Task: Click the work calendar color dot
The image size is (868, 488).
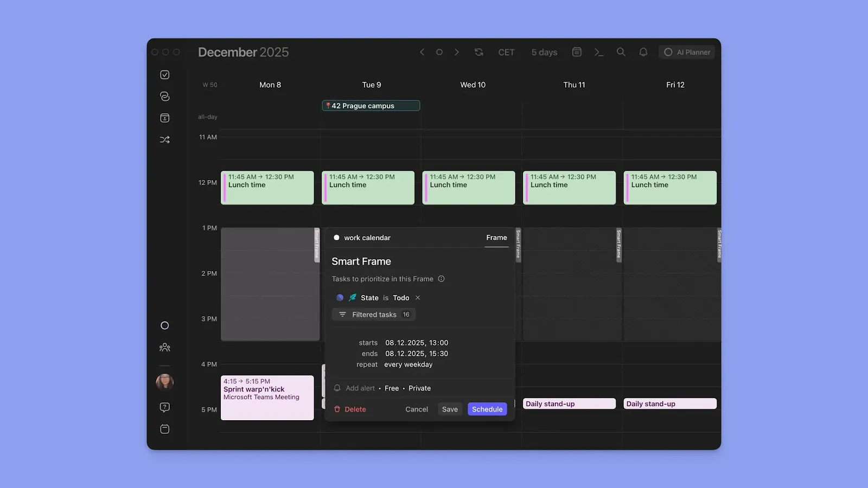Action: 336,237
